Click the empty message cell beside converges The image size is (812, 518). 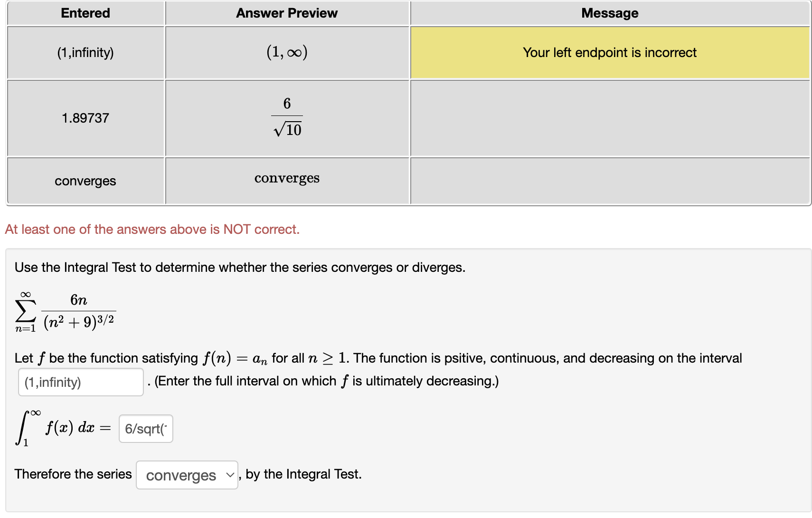(x=610, y=181)
